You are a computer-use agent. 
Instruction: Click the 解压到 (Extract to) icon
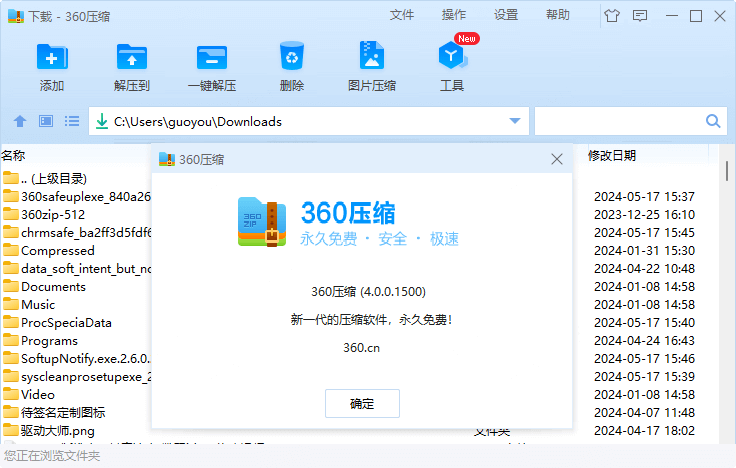(132, 66)
